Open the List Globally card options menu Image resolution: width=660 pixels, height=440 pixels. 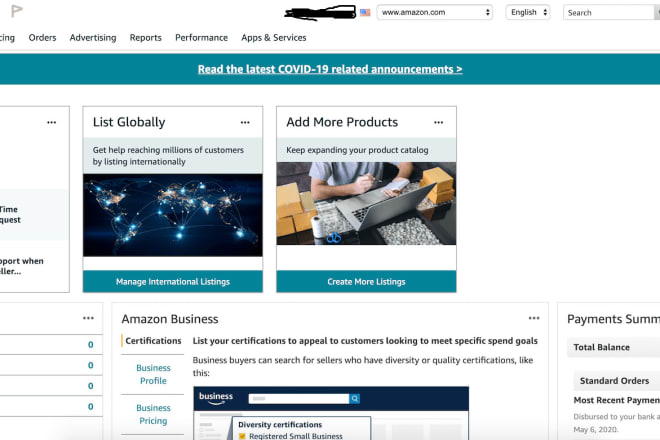pos(245,123)
